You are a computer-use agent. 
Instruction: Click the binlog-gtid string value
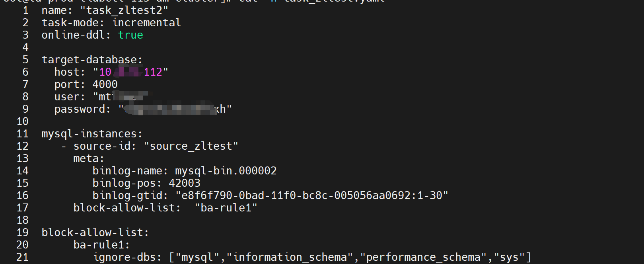click(312, 196)
